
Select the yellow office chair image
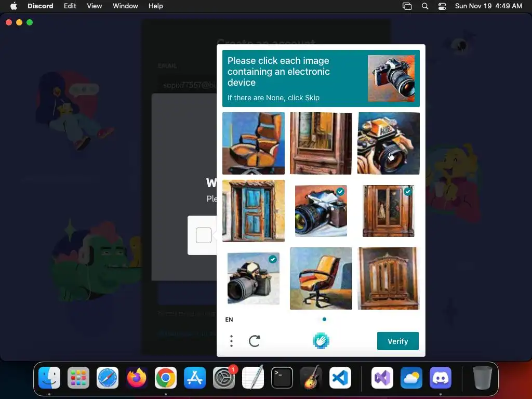pos(321,278)
